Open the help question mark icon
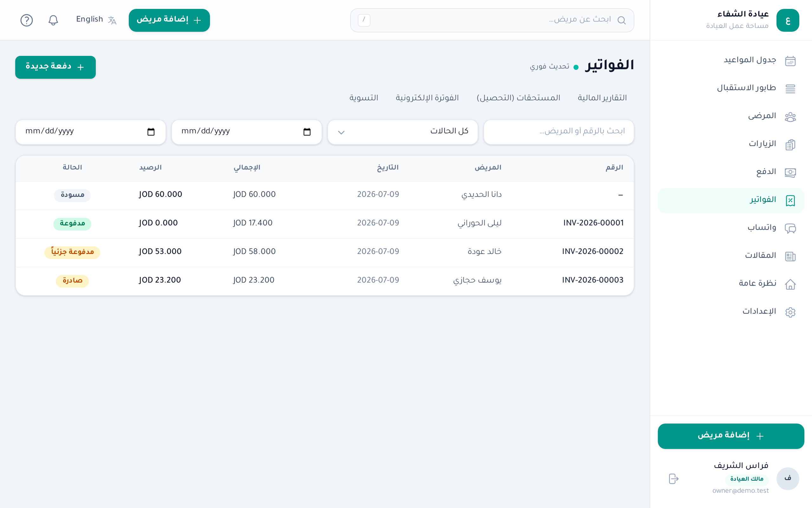Viewport: 812px width, 508px height. [x=27, y=20]
